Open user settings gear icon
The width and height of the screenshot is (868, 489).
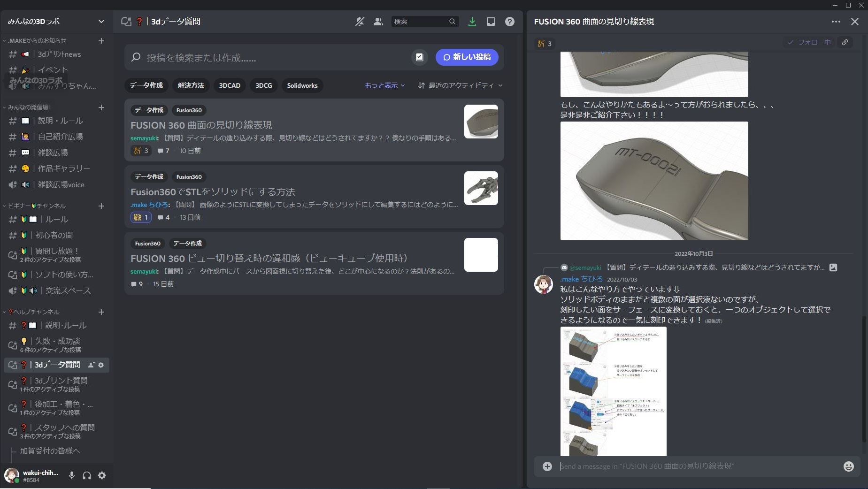102,475
